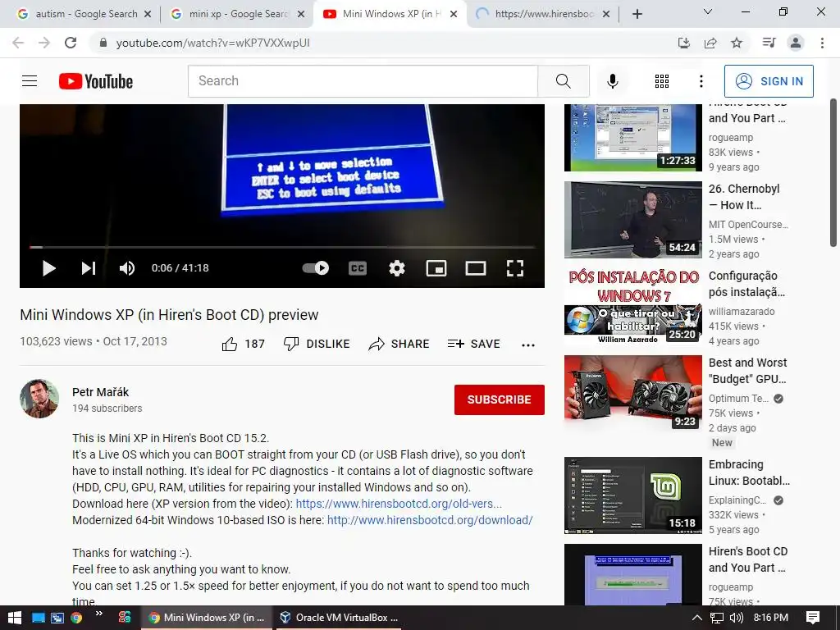Open the player settings gear

click(x=396, y=268)
